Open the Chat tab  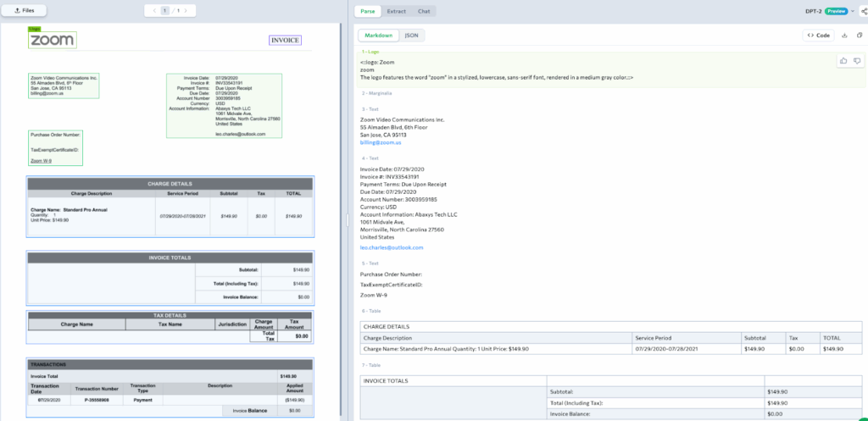(x=424, y=11)
